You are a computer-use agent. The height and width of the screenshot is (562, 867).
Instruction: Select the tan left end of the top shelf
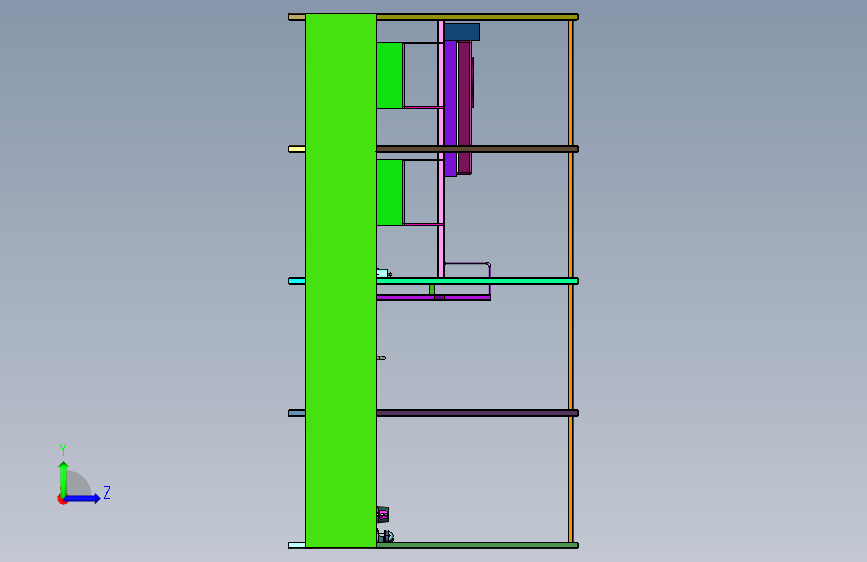click(x=297, y=17)
